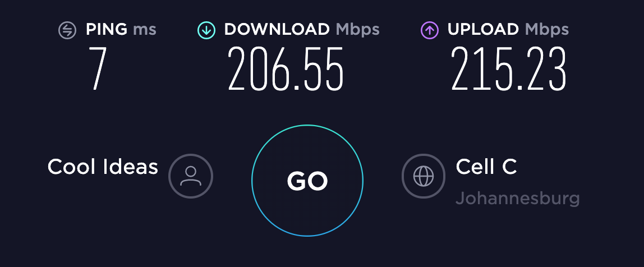644x267 pixels.
Task: Click the Cool Ideas provider name
Action: [103, 167]
